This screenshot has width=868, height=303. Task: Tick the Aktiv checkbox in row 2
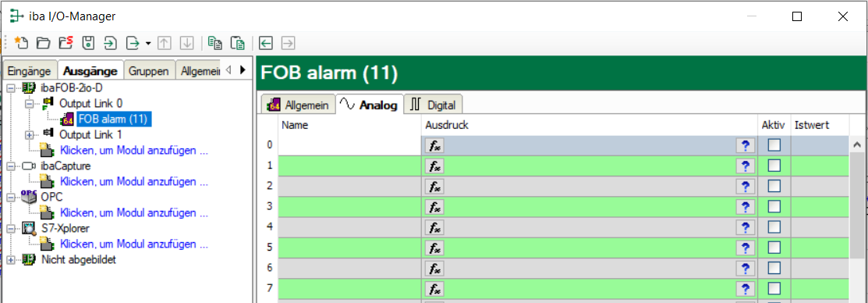tap(774, 186)
